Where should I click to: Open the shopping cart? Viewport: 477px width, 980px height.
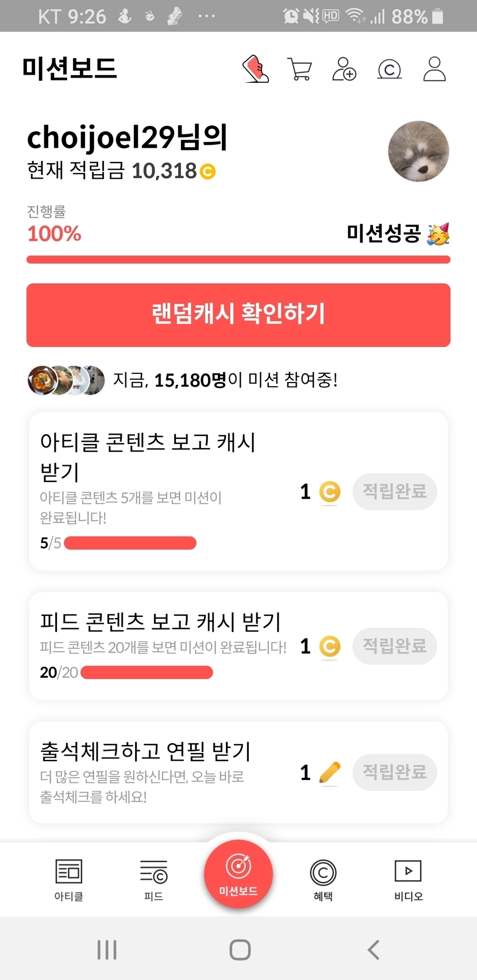coord(299,69)
